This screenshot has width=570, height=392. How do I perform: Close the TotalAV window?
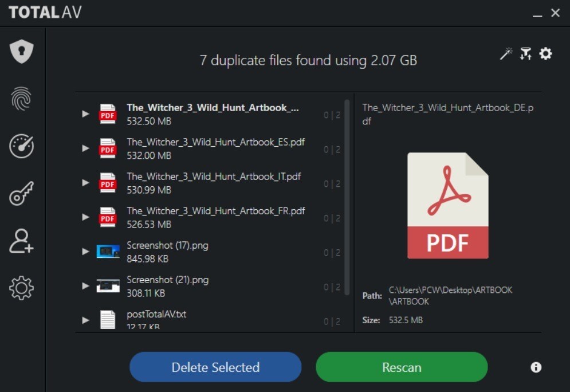click(x=555, y=13)
